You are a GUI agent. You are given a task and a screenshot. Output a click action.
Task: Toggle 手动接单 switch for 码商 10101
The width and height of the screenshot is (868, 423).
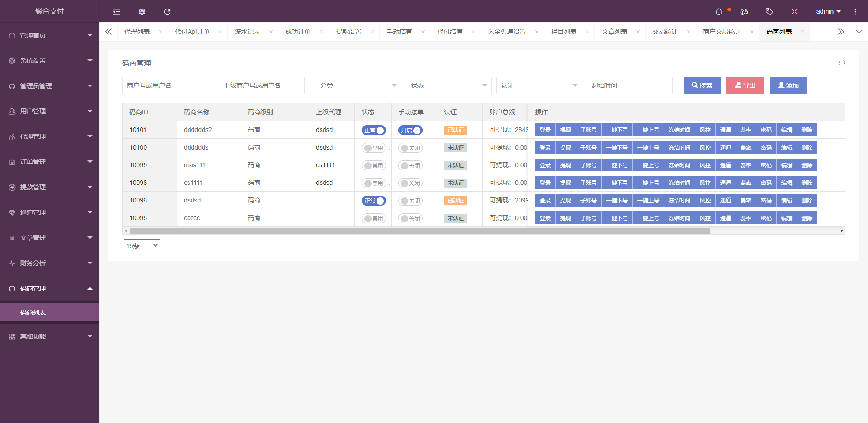(410, 130)
